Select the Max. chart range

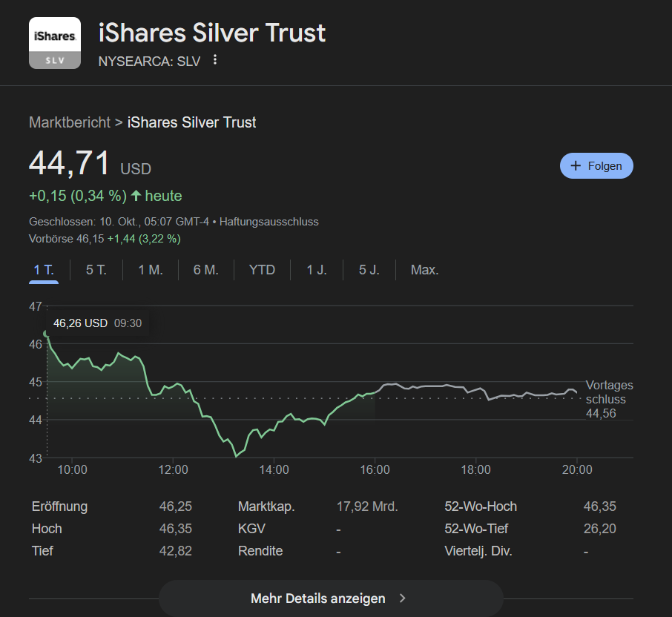(425, 270)
